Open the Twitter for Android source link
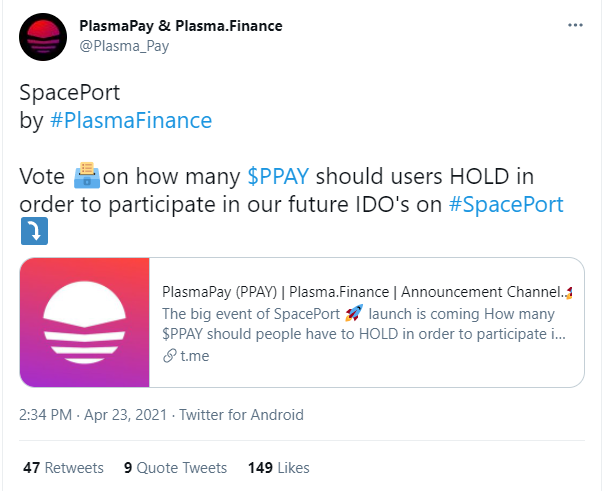 click(x=241, y=415)
